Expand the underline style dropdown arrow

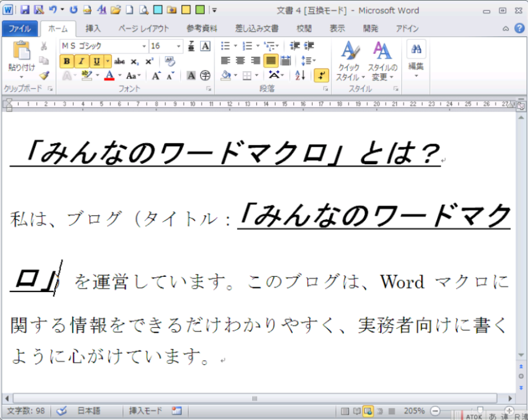coord(108,61)
